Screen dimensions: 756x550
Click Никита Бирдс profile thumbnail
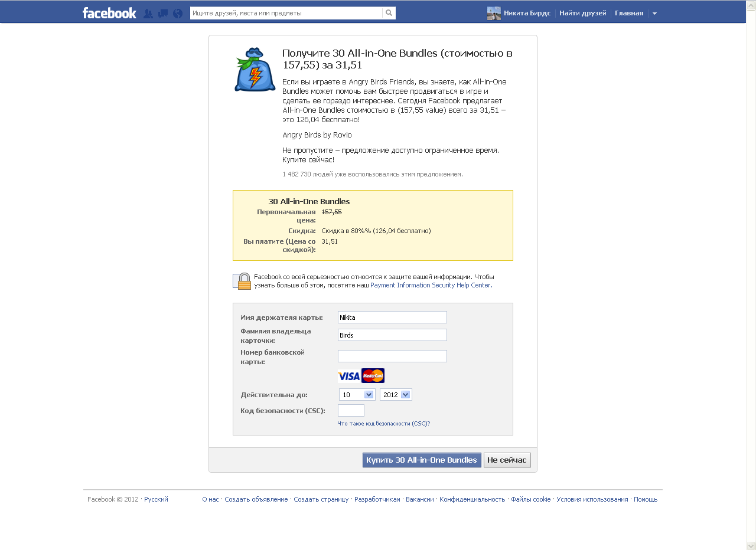494,13
